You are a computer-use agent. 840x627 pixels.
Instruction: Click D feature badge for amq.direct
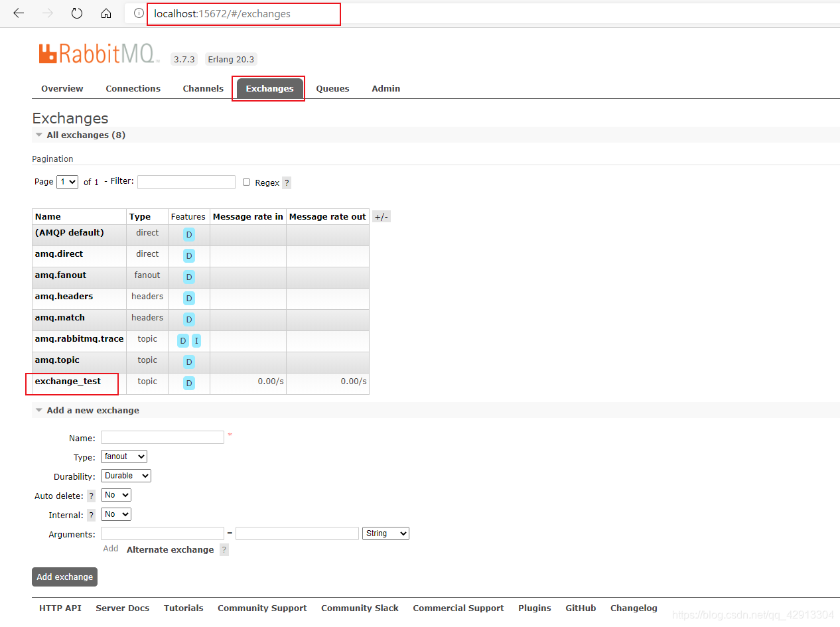pyautogui.click(x=189, y=256)
